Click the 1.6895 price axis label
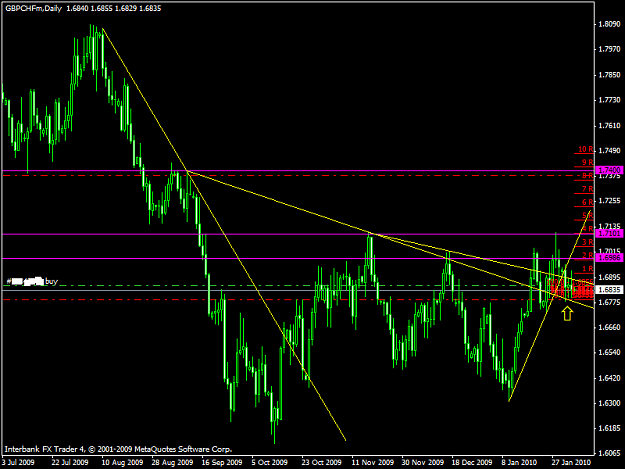625x469 pixels. tap(609, 277)
